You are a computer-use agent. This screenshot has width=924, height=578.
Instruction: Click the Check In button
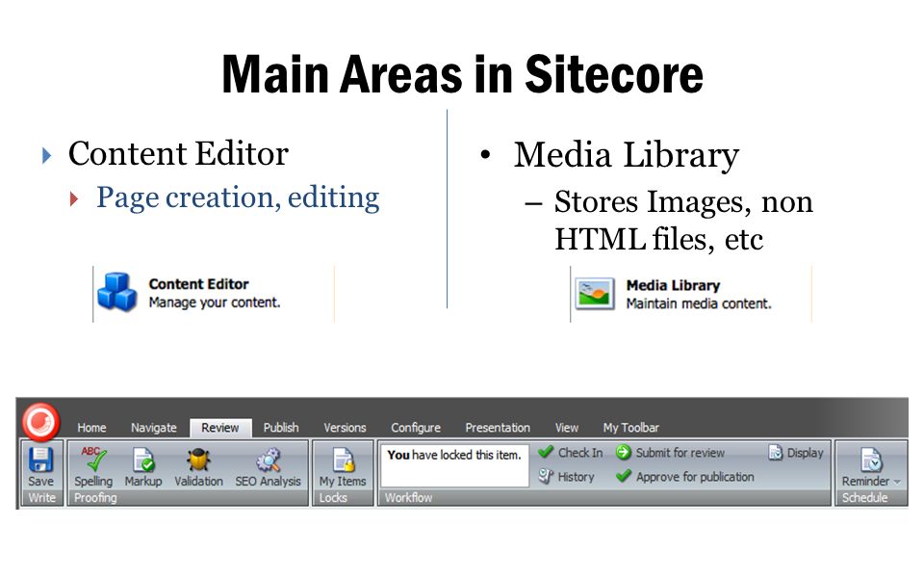[571, 453]
